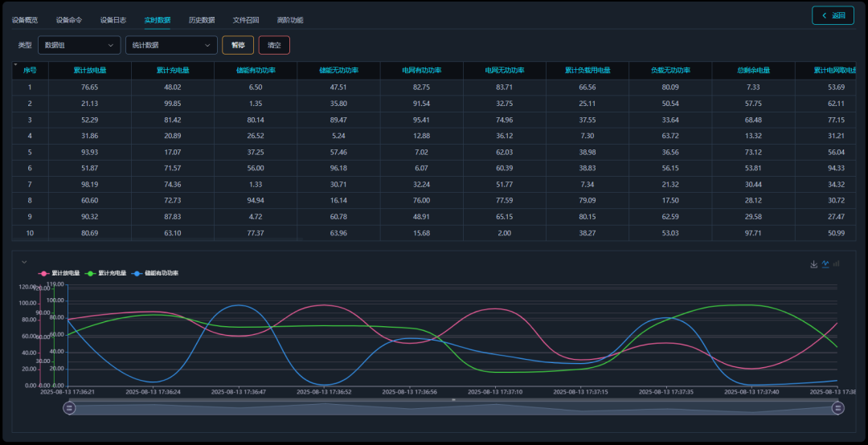Viewport: 868px width, 445px height.
Task: Toggle 储能有功功率 series in chart legend
Action: (x=156, y=273)
